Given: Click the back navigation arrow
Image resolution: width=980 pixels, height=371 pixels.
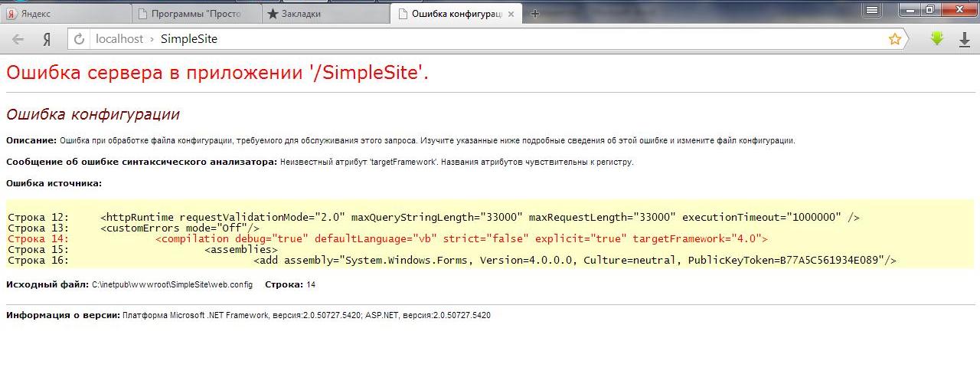Looking at the screenshot, I should [18, 39].
